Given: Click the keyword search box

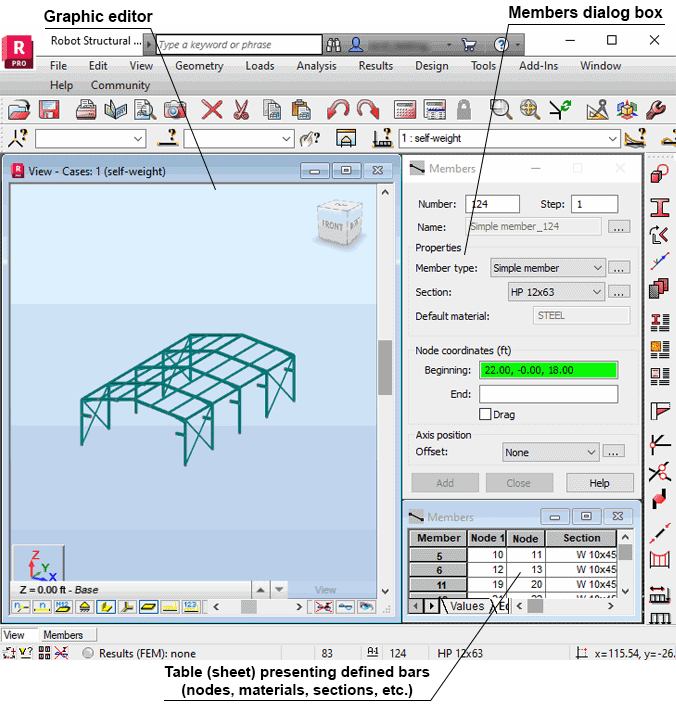Looking at the screenshot, I should (x=239, y=45).
